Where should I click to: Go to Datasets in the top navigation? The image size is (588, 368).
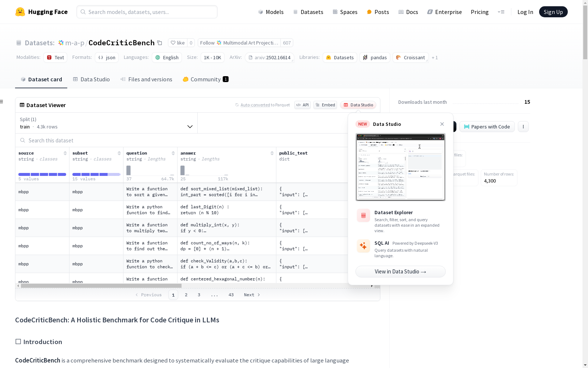pyautogui.click(x=308, y=12)
